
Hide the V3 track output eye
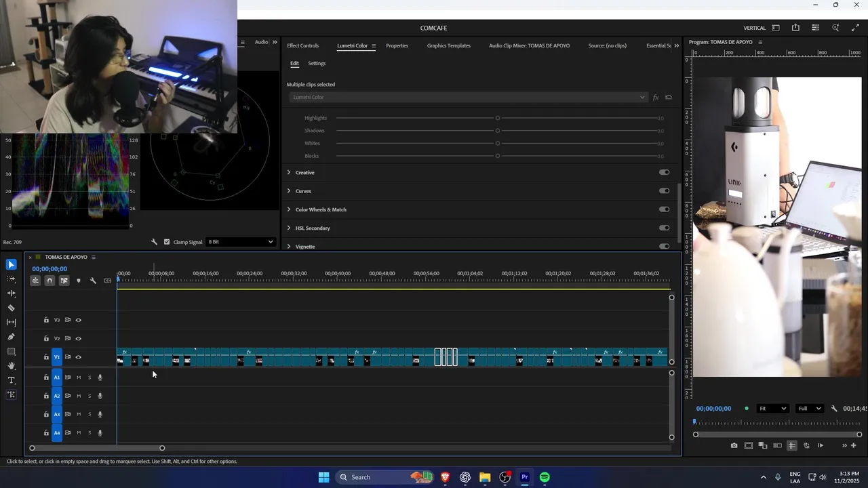79,320
